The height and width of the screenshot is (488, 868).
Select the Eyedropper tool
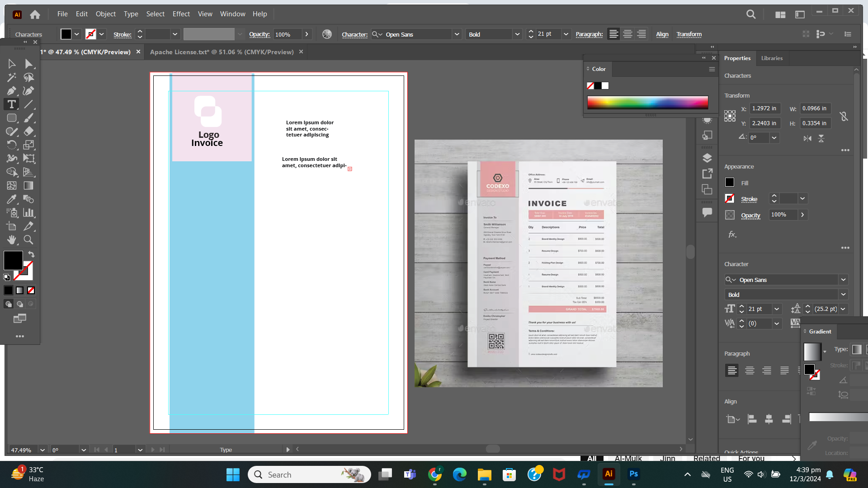[12, 199]
